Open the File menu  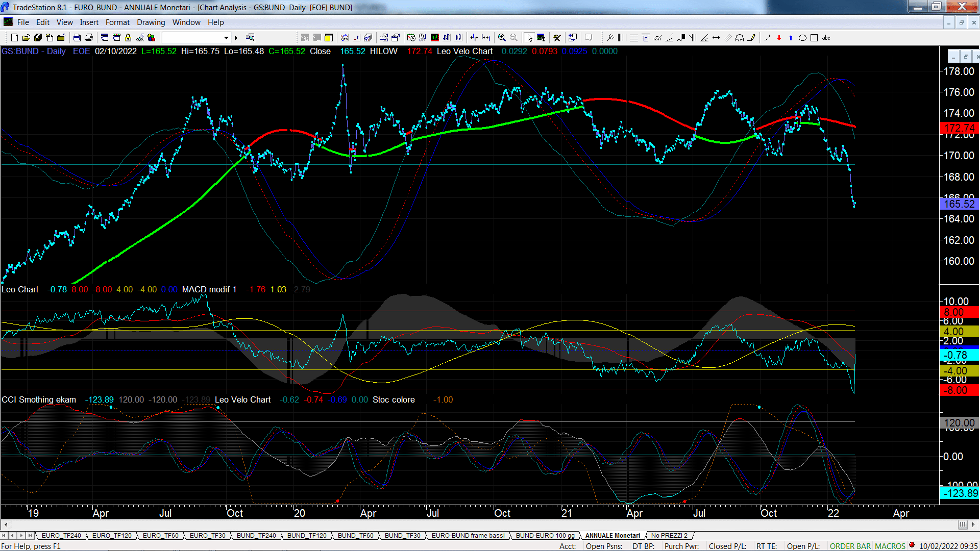[23, 22]
